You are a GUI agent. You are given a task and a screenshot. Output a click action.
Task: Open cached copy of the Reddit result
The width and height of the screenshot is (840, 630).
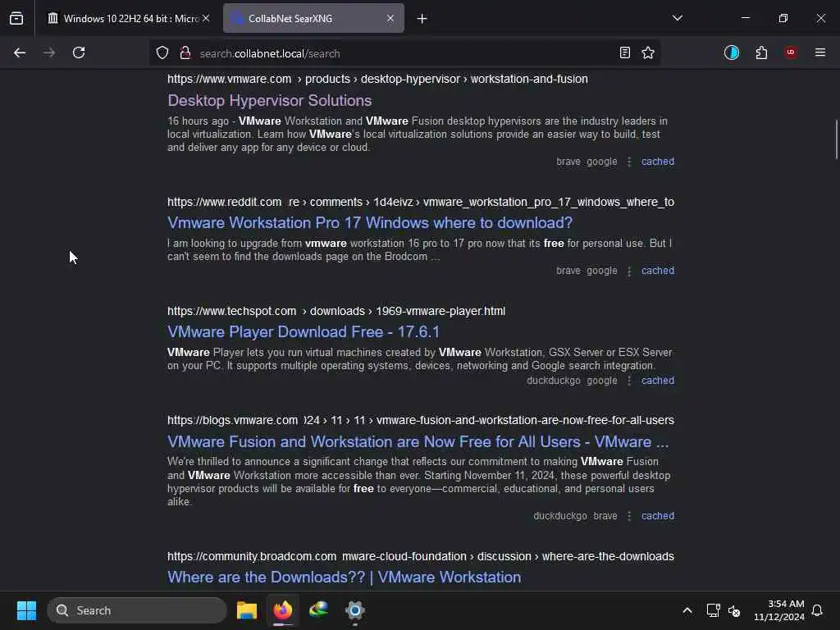[x=658, y=271]
